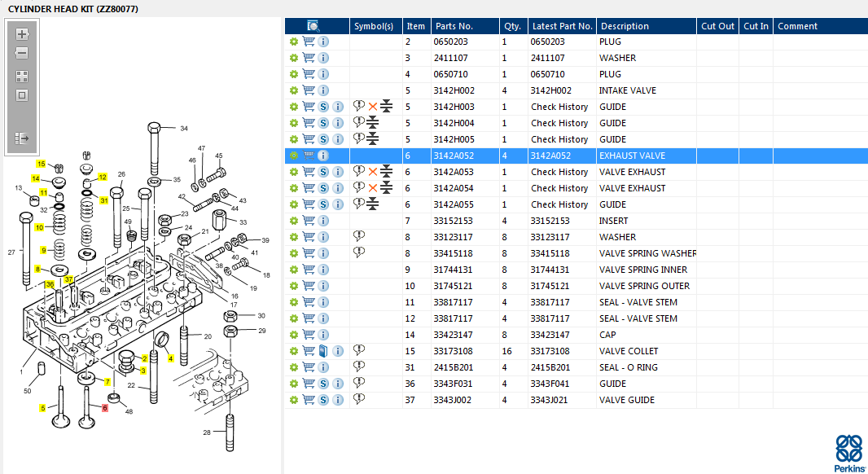Click the Description column header

[x=625, y=26]
